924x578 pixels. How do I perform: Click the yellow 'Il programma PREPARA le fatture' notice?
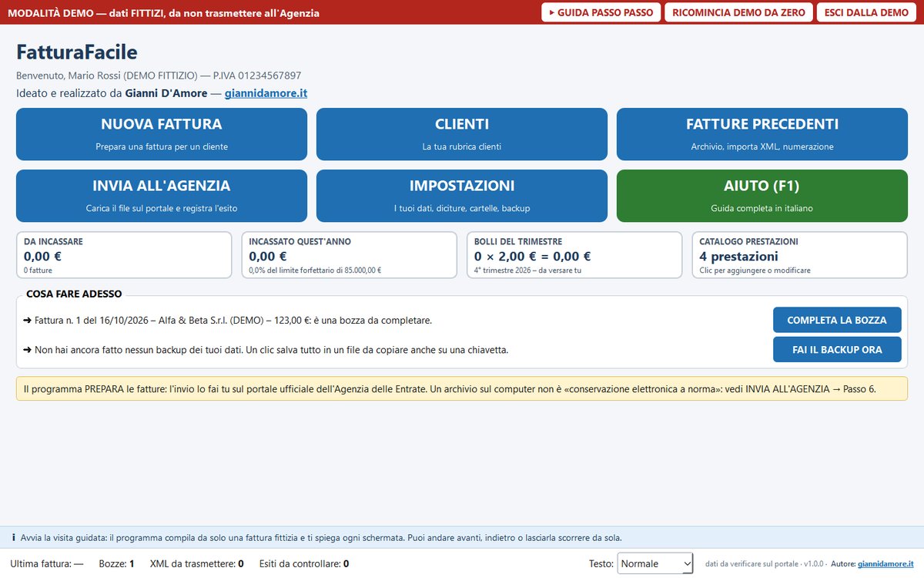(462, 388)
